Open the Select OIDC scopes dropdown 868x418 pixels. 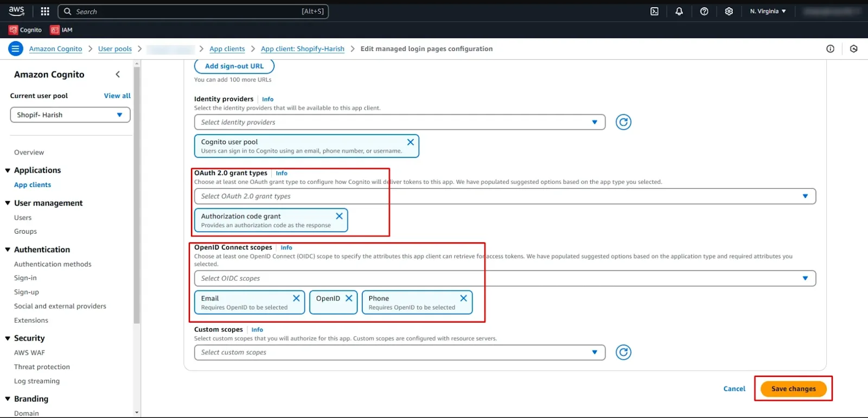click(x=505, y=278)
